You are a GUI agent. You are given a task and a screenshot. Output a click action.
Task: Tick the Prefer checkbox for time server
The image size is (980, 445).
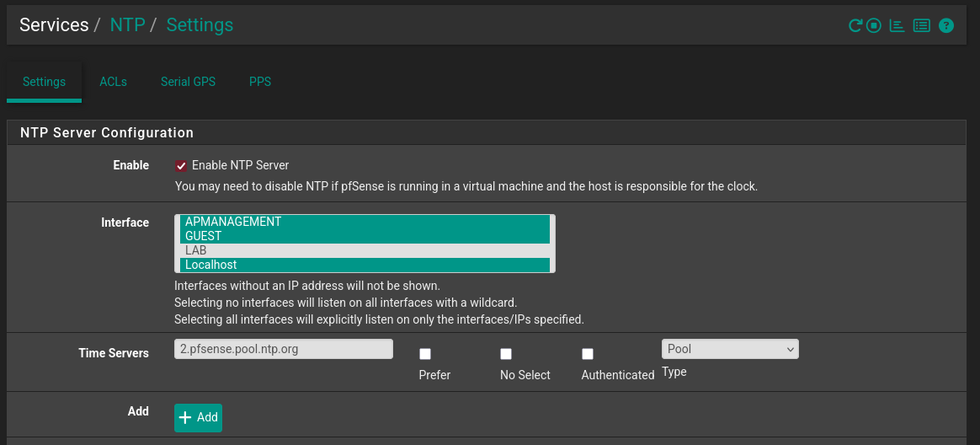pos(425,354)
